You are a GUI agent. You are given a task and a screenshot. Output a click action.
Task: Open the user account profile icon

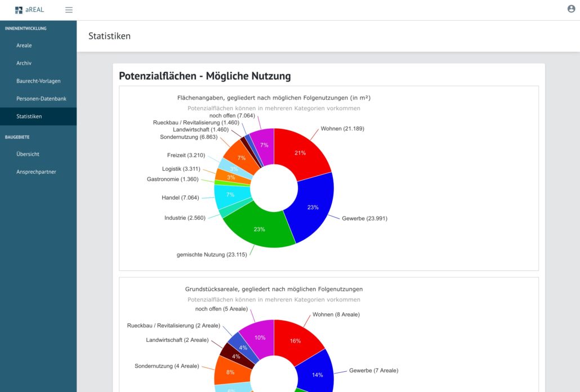(x=571, y=9)
